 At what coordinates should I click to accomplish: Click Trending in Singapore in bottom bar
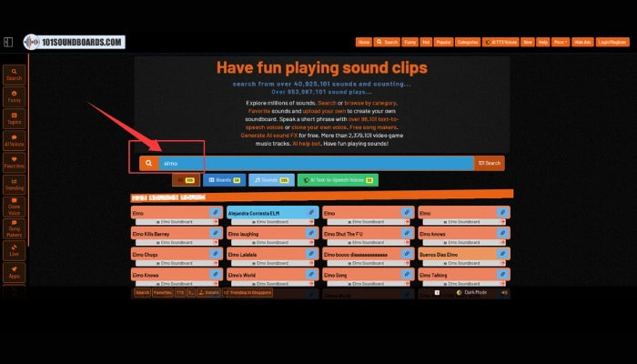[248, 292]
